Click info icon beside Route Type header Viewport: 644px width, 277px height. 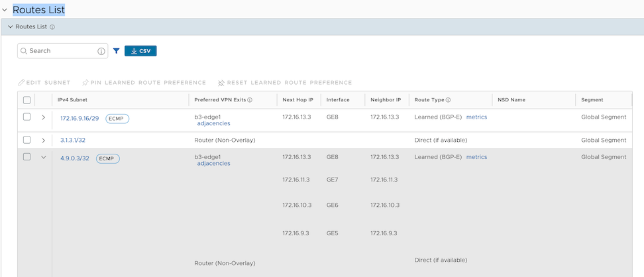(449, 100)
